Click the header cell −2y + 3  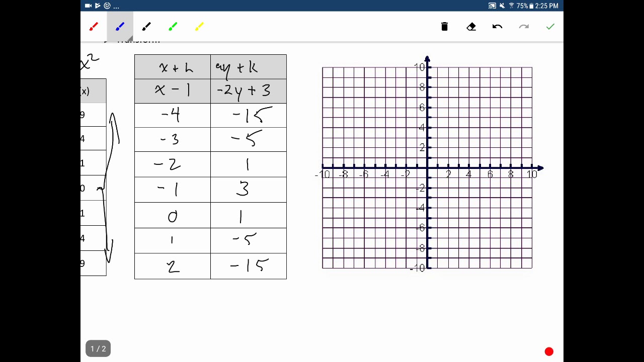[x=249, y=91]
